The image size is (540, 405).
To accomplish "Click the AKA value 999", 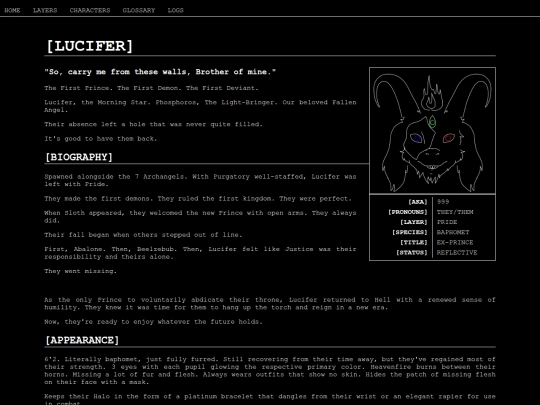I will pos(443,202).
